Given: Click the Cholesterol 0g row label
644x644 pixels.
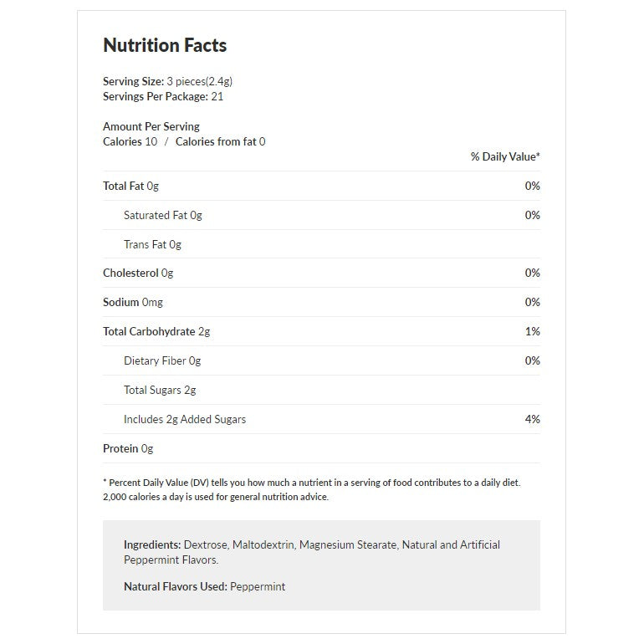Looking at the screenshot, I should (x=138, y=273).
